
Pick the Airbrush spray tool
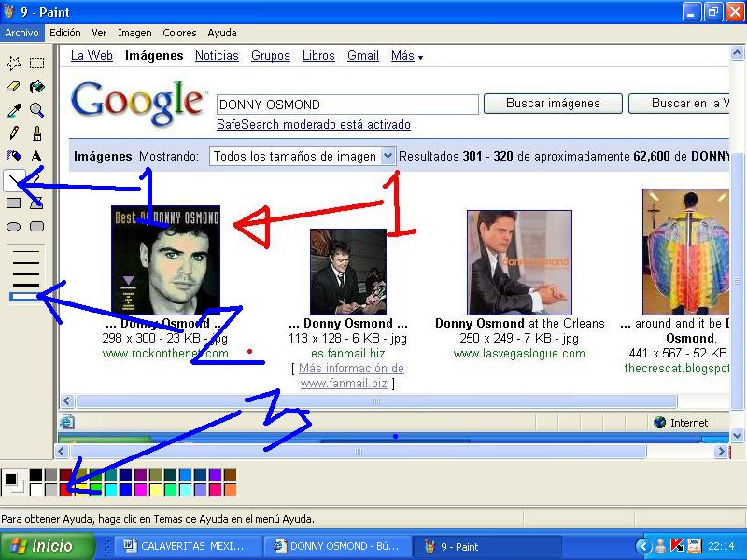click(14, 156)
